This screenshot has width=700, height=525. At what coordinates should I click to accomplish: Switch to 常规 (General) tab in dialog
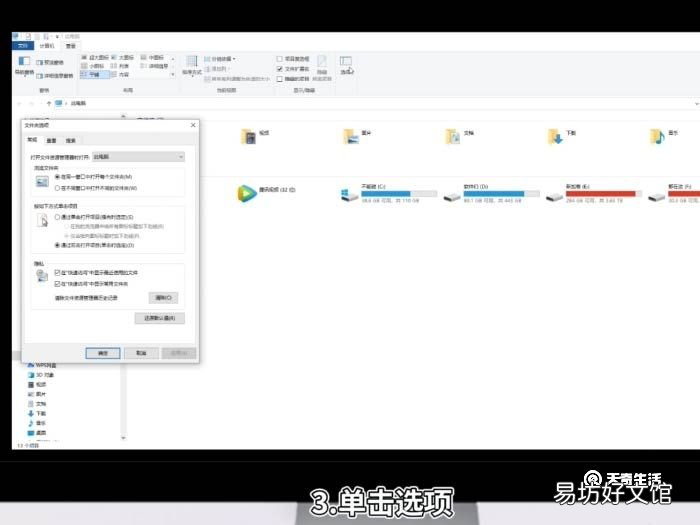click(x=32, y=140)
